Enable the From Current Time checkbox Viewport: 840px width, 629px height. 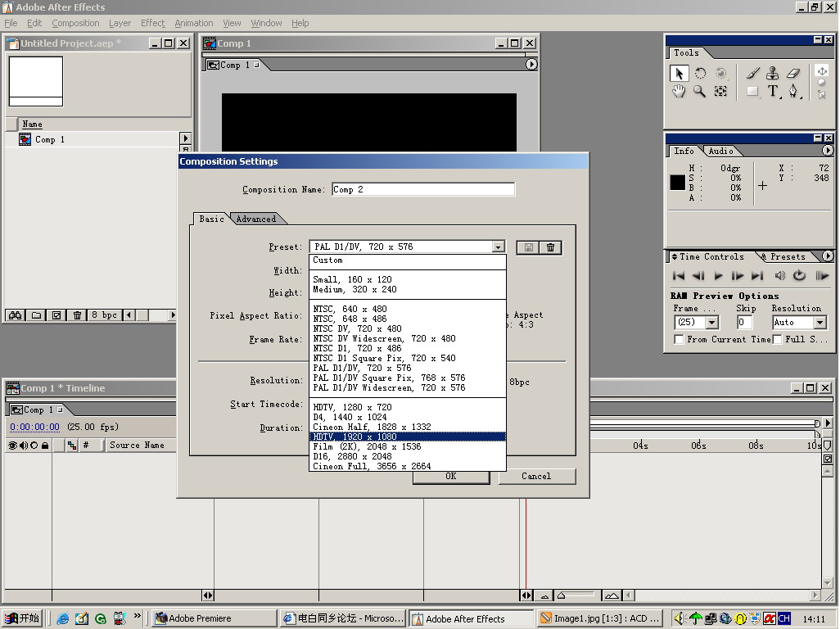pyautogui.click(x=679, y=339)
